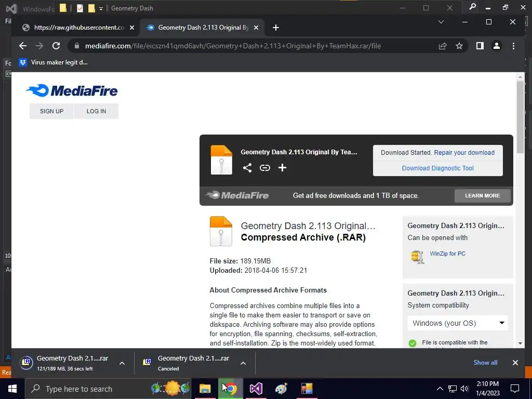Viewport: 532px width, 399px height.
Task: Click the volume speaker tray icon
Action: click(x=464, y=389)
